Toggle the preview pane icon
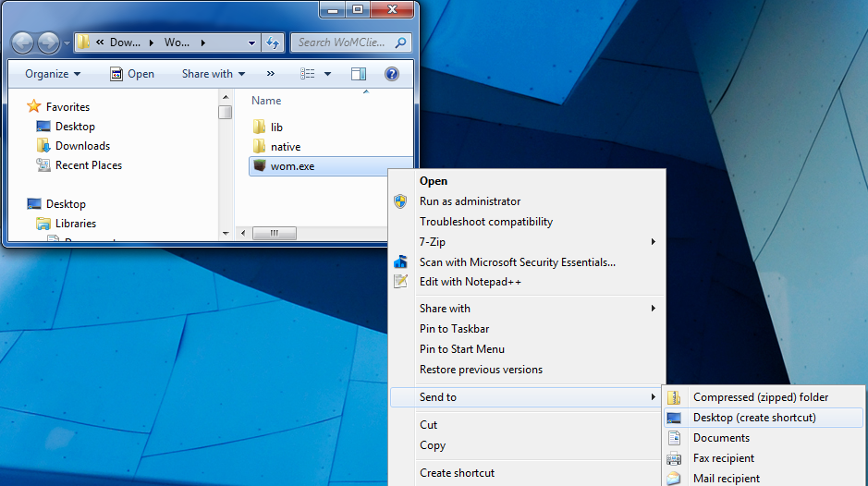 click(x=359, y=74)
